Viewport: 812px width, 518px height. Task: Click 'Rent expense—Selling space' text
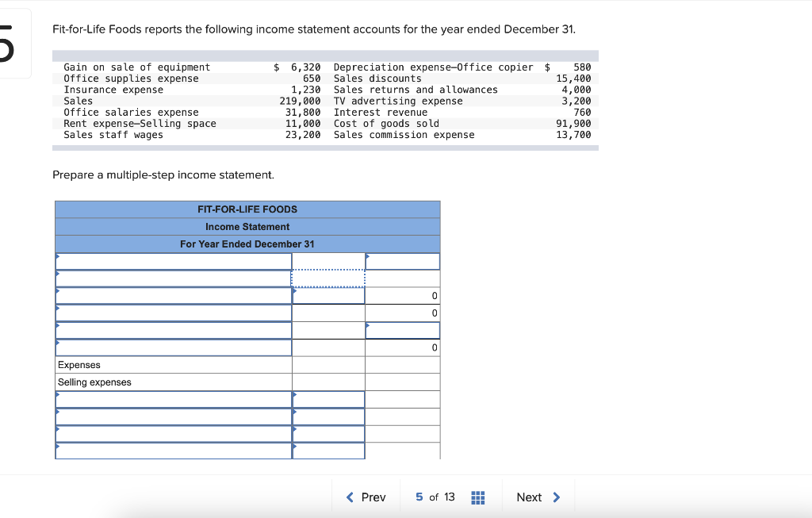pyautogui.click(x=140, y=123)
